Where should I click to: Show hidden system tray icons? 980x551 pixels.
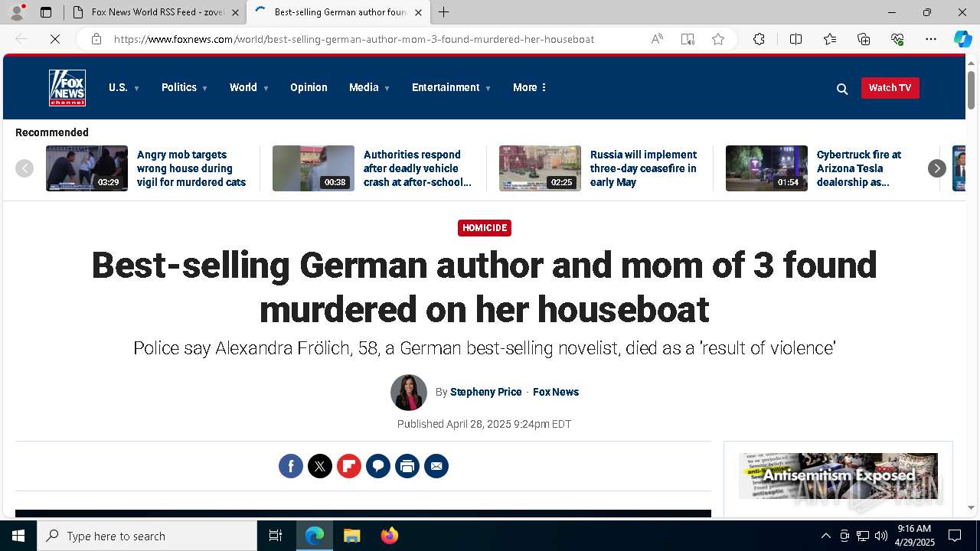[x=825, y=536]
